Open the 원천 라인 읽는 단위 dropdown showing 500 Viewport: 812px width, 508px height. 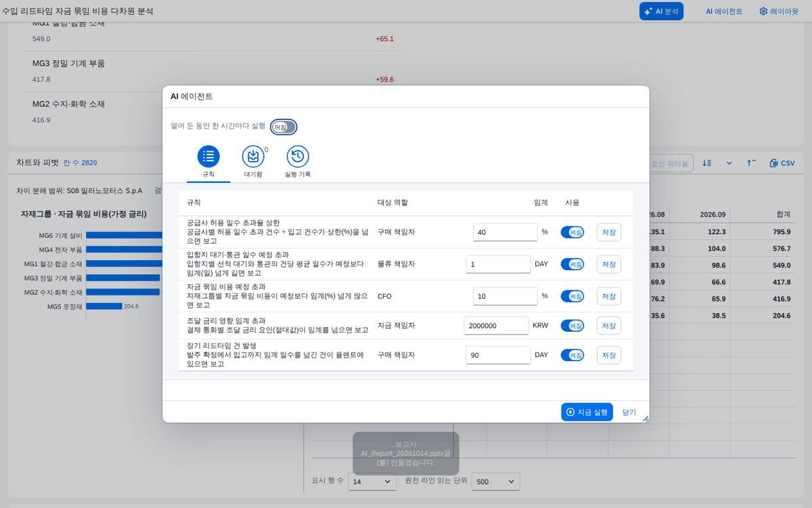(495, 482)
